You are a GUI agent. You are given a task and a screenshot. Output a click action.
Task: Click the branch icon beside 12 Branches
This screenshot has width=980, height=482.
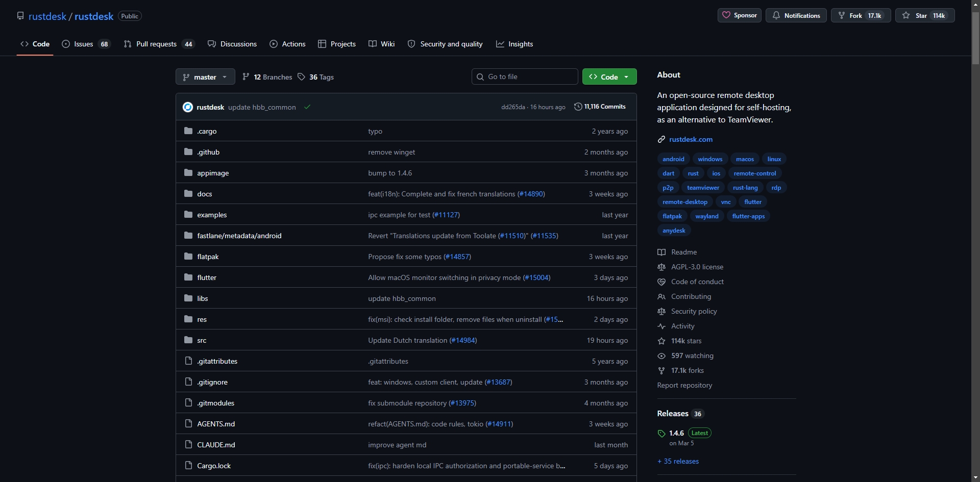[246, 77]
